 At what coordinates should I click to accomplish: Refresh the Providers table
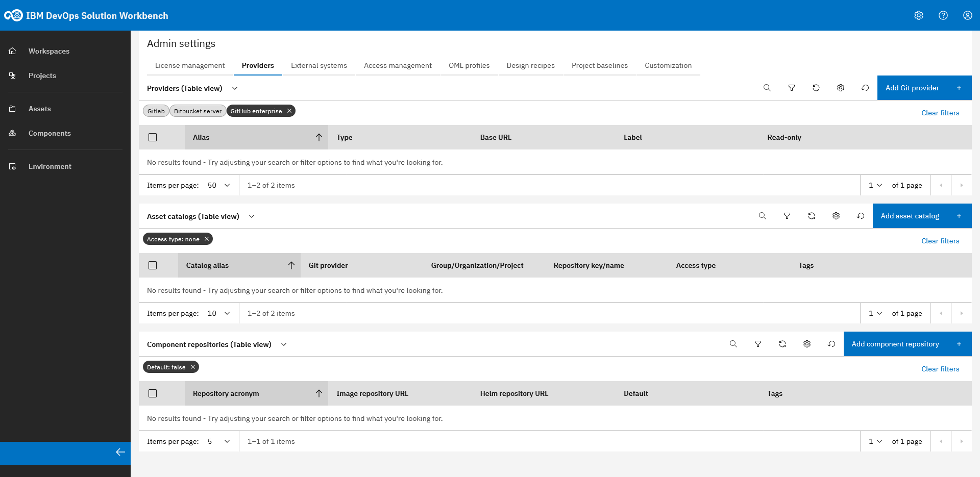(816, 88)
